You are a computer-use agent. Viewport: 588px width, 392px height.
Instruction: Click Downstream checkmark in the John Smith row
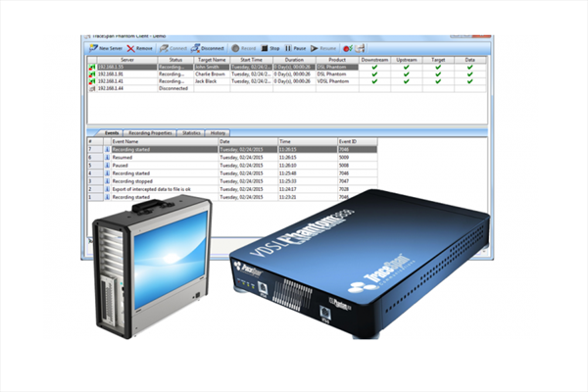click(x=374, y=68)
